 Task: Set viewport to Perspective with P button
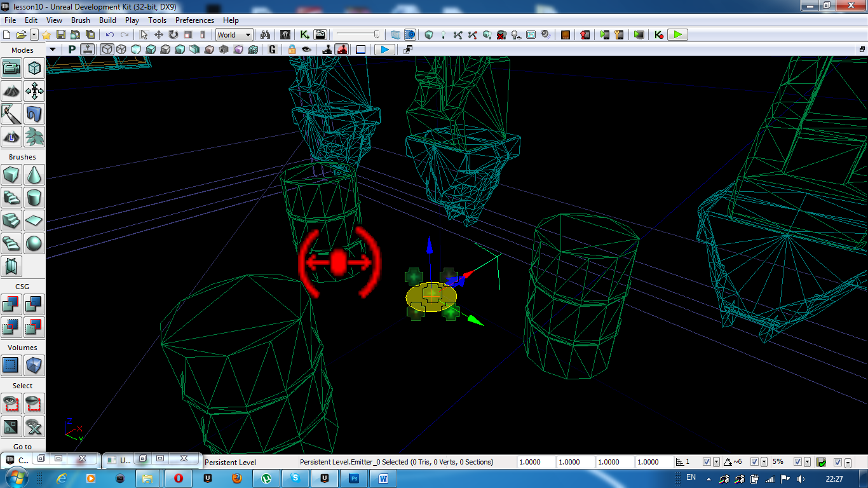pos(72,50)
